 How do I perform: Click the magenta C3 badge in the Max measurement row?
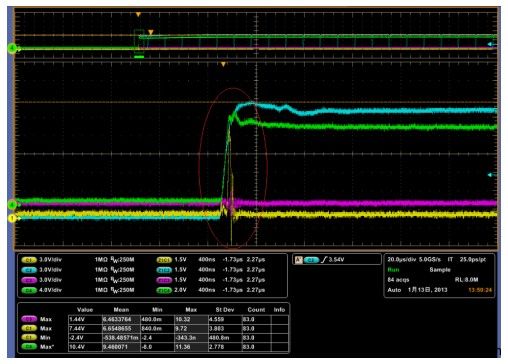29,319
